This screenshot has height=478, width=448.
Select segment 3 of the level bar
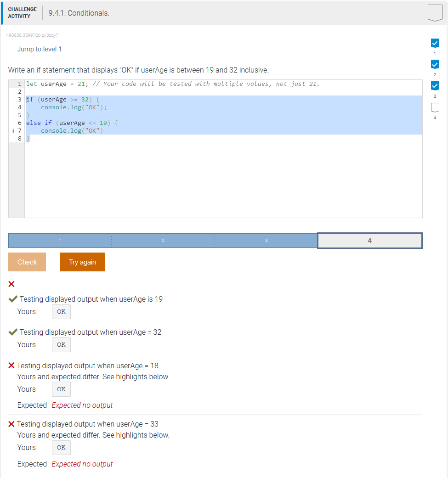pos(266,240)
